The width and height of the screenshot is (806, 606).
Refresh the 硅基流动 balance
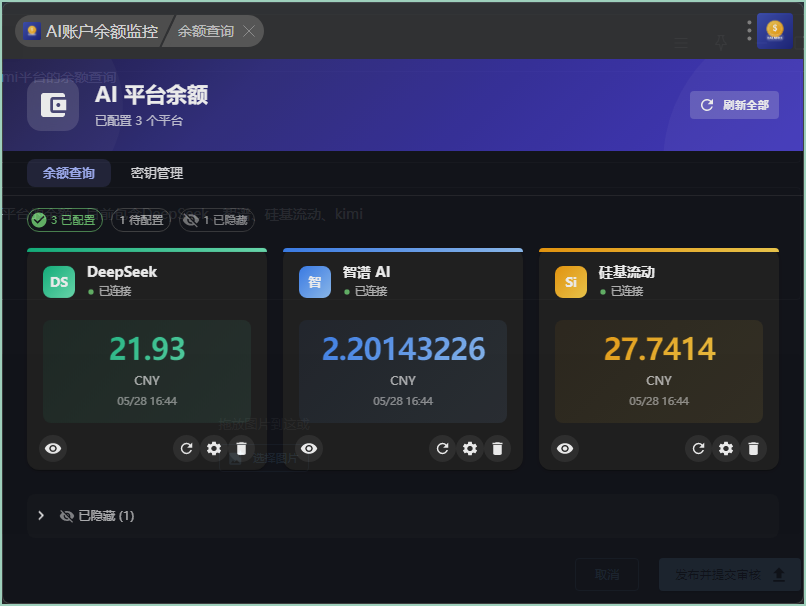[698, 448]
